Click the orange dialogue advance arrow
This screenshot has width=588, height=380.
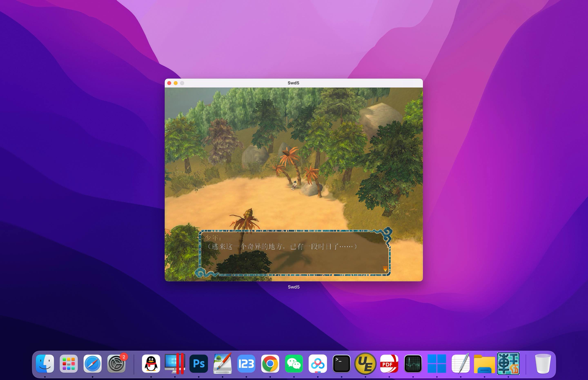(x=385, y=269)
